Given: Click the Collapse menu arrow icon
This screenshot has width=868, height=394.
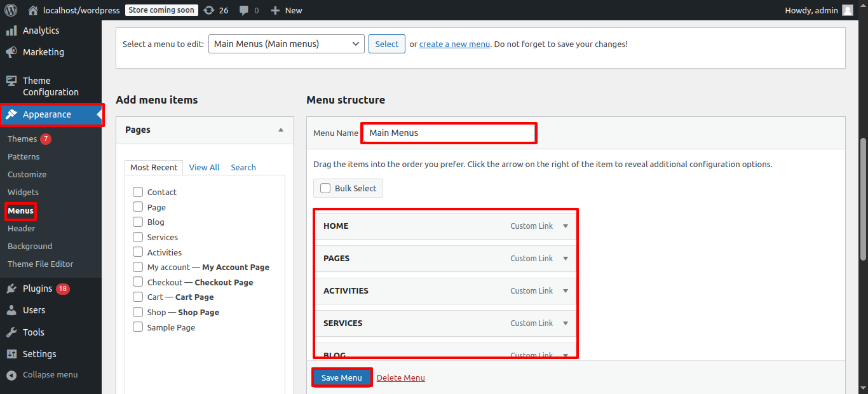Looking at the screenshot, I should click(11, 375).
